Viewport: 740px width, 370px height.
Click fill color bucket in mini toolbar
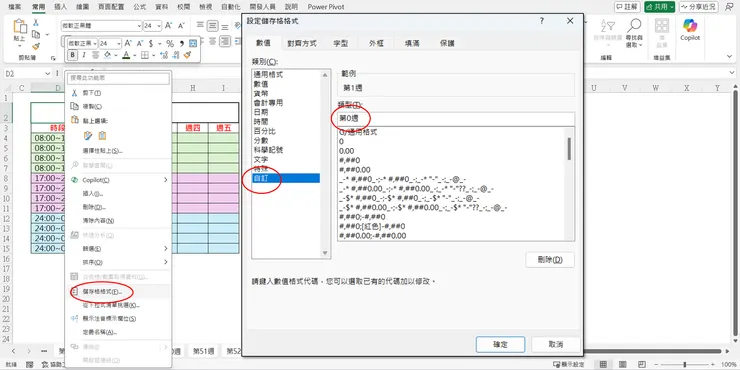[x=107, y=55]
